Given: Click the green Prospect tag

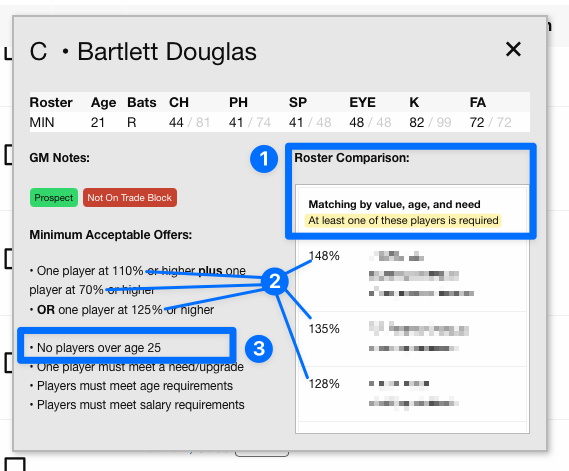Looking at the screenshot, I should [x=54, y=198].
